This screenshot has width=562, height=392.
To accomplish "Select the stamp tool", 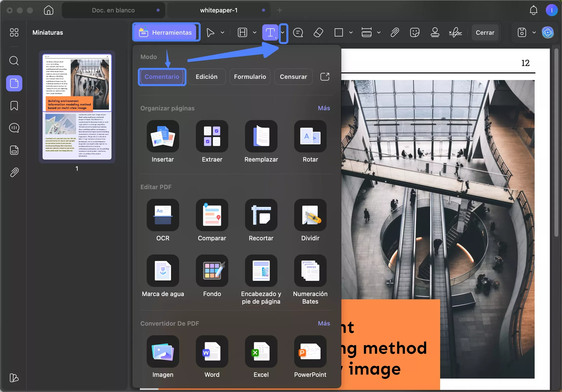I will pos(435,33).
